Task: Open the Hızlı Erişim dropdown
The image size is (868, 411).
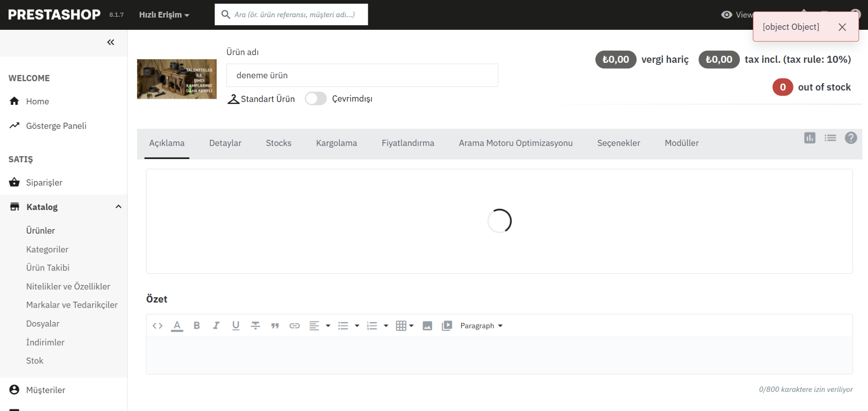Action: click(164, 14)
